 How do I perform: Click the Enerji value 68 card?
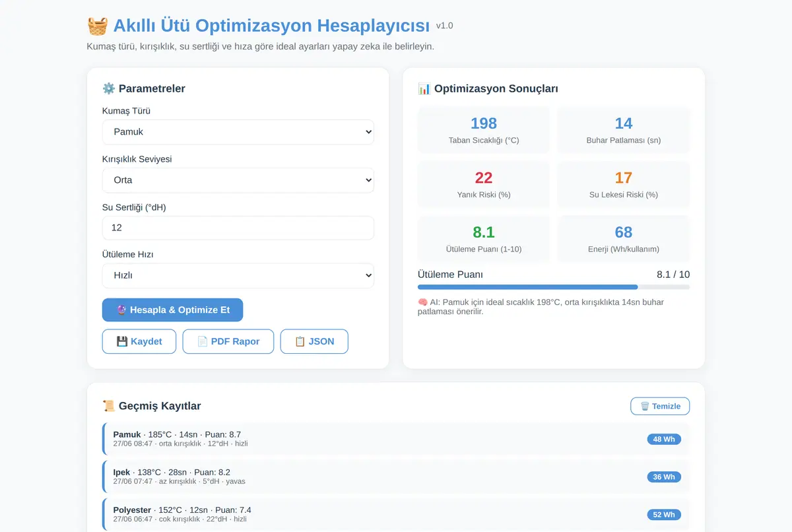click(x=624, y=239)
